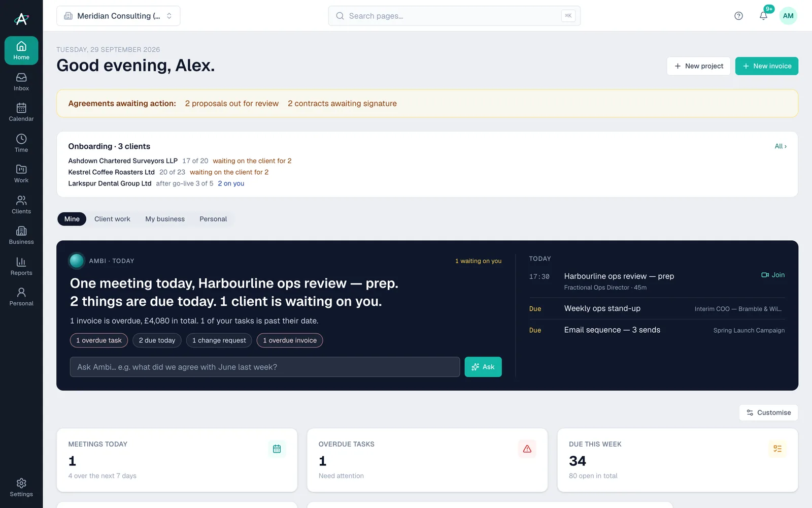Open Time tracking in sidebar

21,143
